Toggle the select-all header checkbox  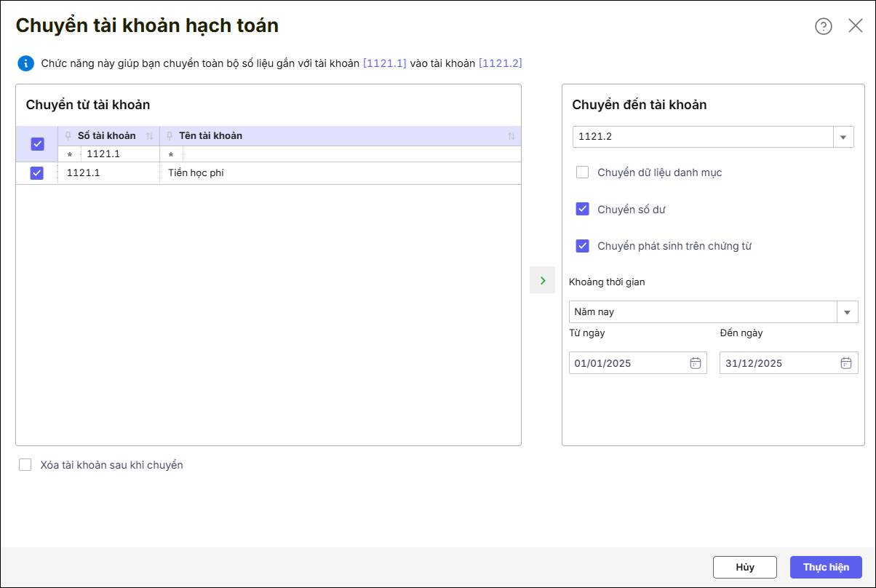point(37,144)
